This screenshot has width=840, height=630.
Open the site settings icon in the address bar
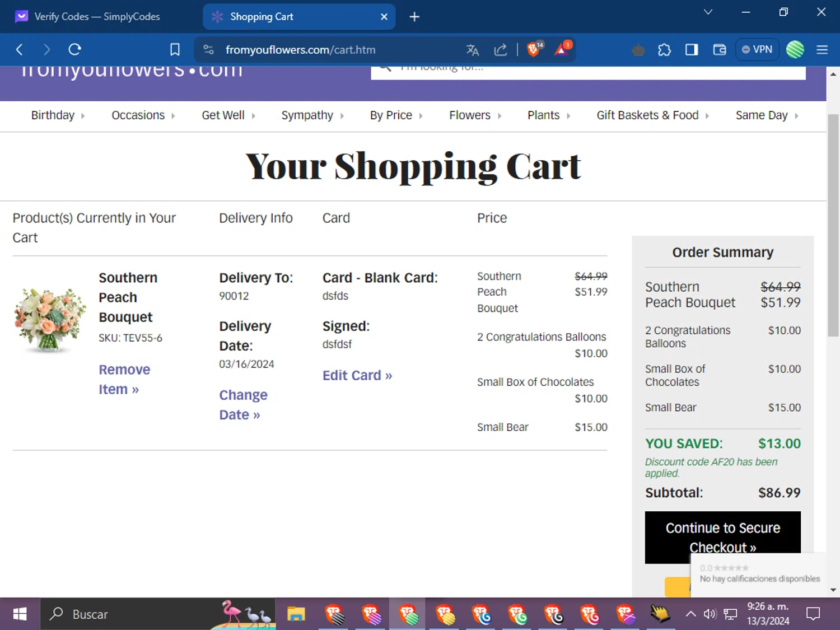click(208, 50)
